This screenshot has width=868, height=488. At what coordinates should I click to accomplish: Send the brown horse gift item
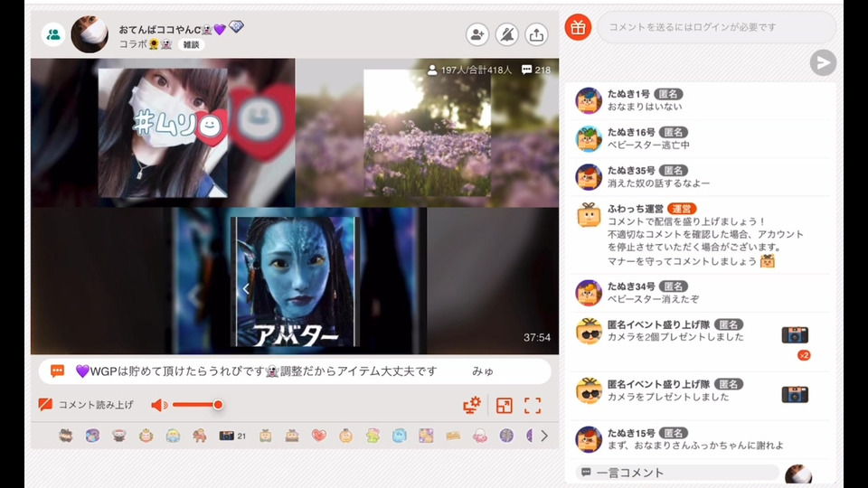click(200, 436)
